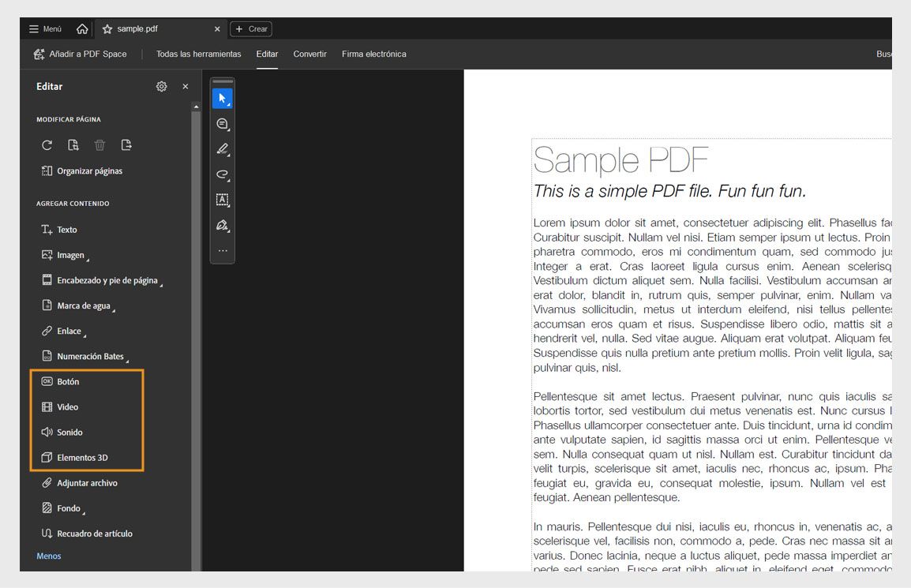
Task: Expand the Fondo option
Action: 62,508
